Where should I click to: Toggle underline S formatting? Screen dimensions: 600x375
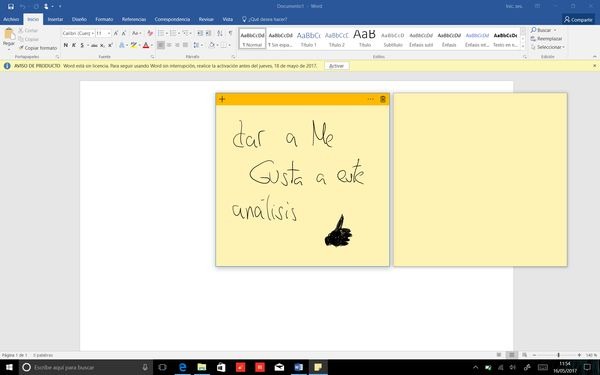pos(82,45)
